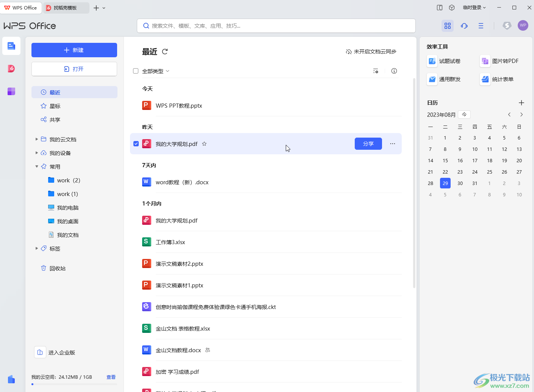Switch to the WPS Office tab
The width and height of the screenshot is (534, 392).
tap(21, 8)
